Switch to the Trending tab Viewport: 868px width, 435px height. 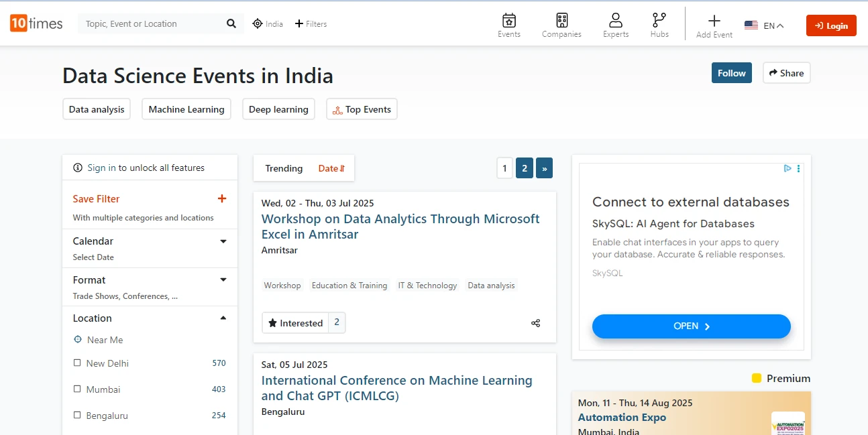284,168
